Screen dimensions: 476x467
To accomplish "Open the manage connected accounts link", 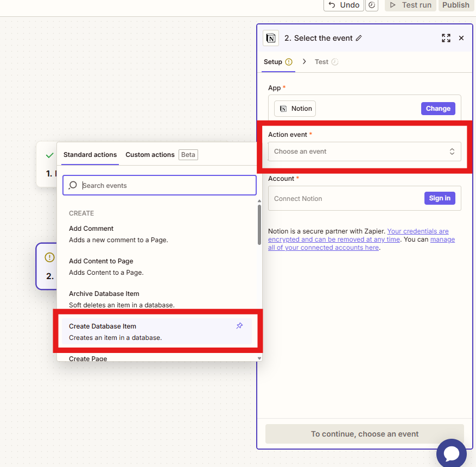I will [361, 243].
